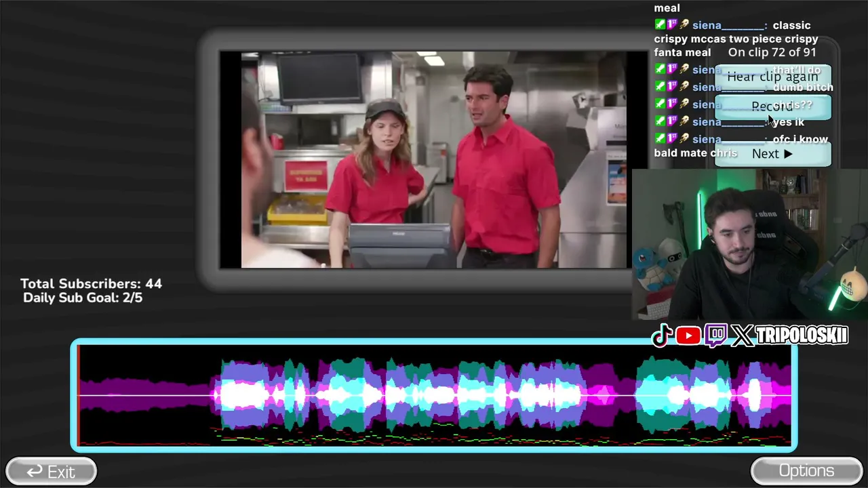
Task: Click the "On clip 72 of 91" counter
Action: [x=772, y=52]
